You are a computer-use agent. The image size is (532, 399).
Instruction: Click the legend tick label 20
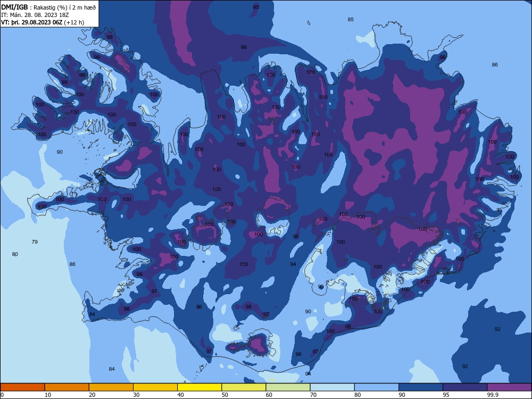tap(92, 395)
